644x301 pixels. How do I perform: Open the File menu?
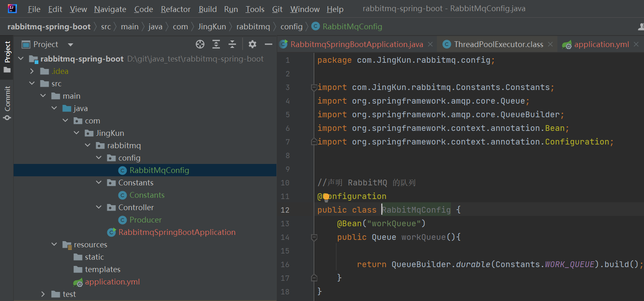(x=34, y=9)
